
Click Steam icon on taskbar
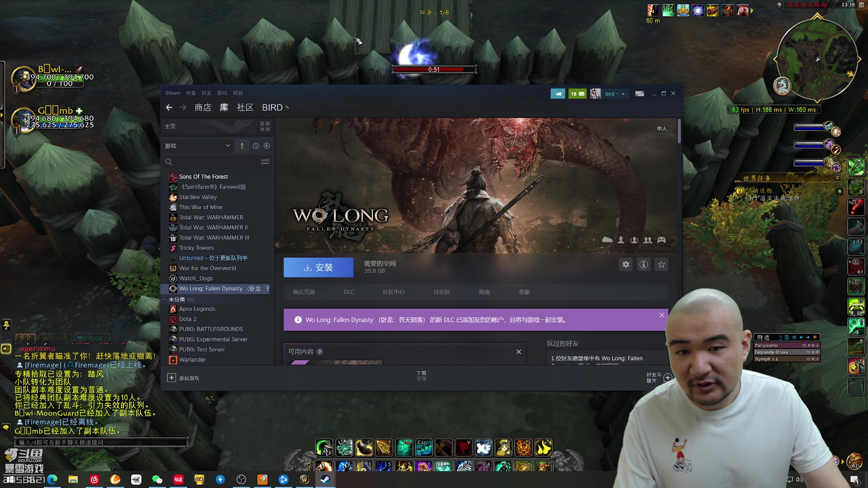pos(325,479)
